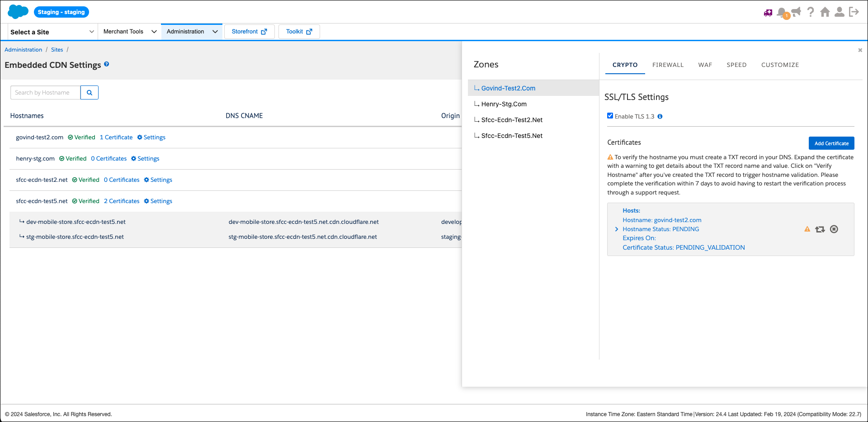Open the question mark help icon
868x422 pixels.
coord(811,12)
